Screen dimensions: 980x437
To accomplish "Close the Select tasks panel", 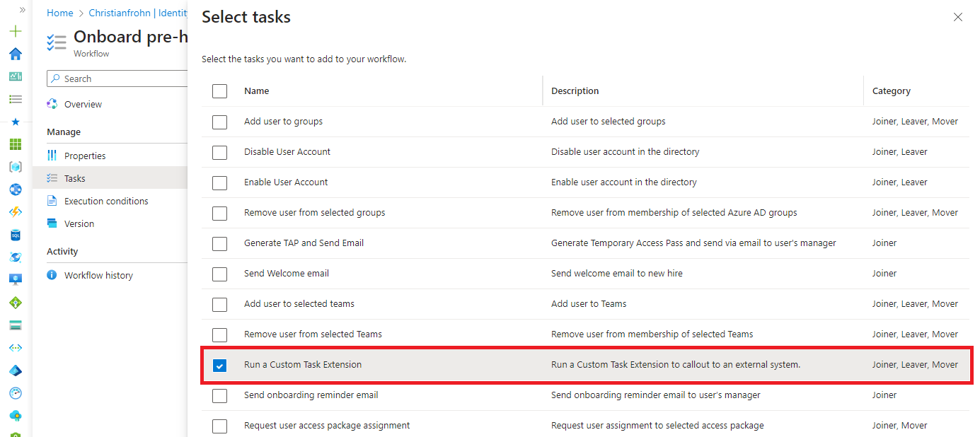I will 958,17.
